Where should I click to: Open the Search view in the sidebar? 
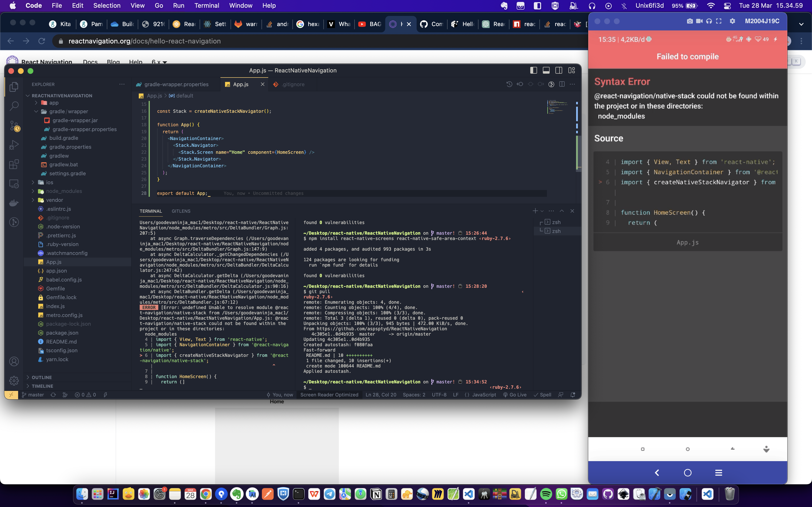[14, 106]
